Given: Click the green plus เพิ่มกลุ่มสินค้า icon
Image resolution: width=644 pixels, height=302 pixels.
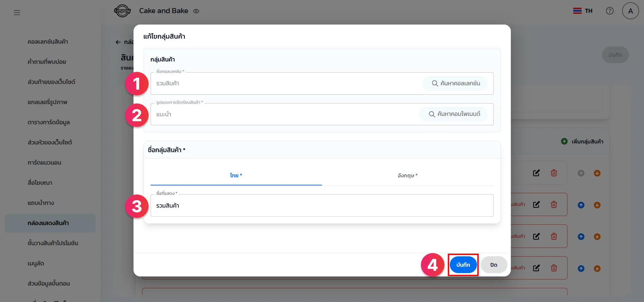Looking at the screenshot, I should [564, 141].
